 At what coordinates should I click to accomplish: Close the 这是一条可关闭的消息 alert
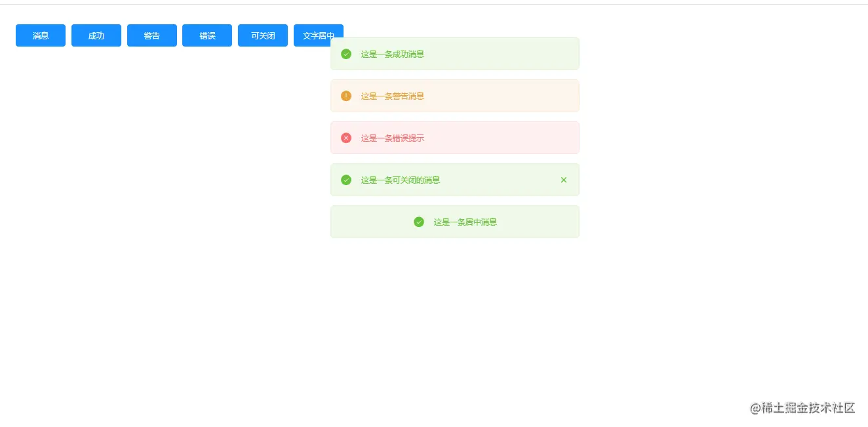coord(564,180)
